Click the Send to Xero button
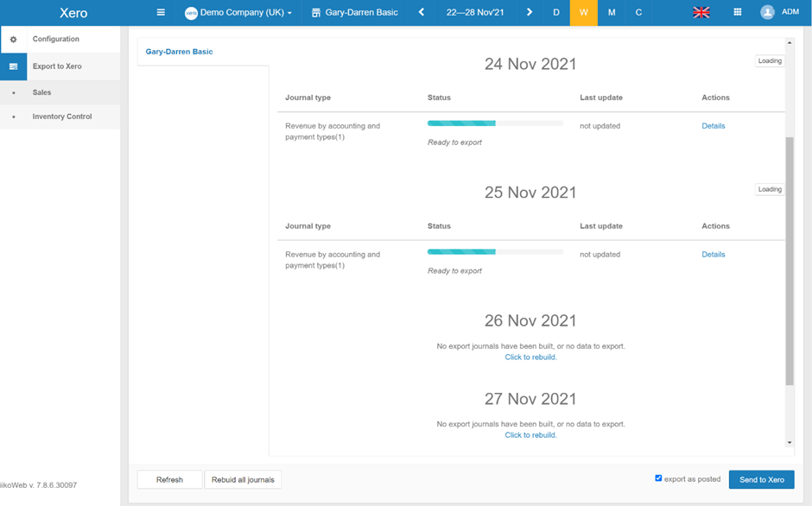The height and width of the screenshot is (506, 812). [761, 480]
